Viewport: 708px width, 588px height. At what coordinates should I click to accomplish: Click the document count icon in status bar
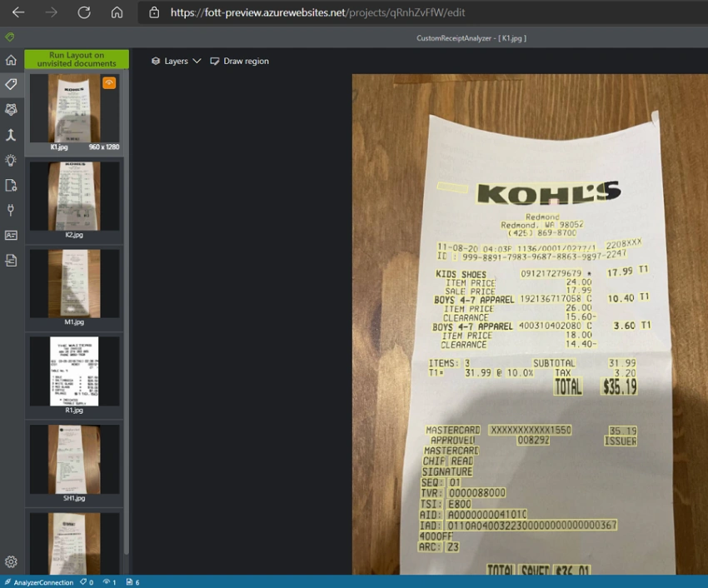[129, 581]
